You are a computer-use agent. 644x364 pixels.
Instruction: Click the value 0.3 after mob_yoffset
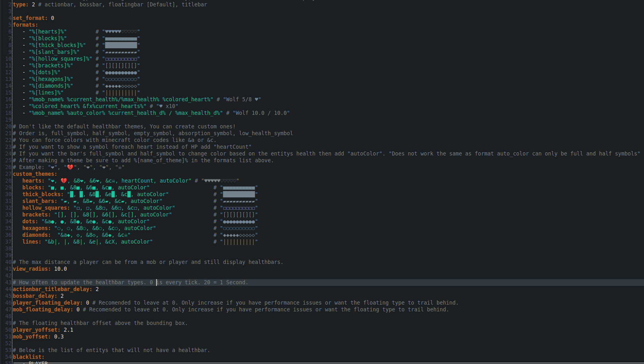[x=59, y=336]
